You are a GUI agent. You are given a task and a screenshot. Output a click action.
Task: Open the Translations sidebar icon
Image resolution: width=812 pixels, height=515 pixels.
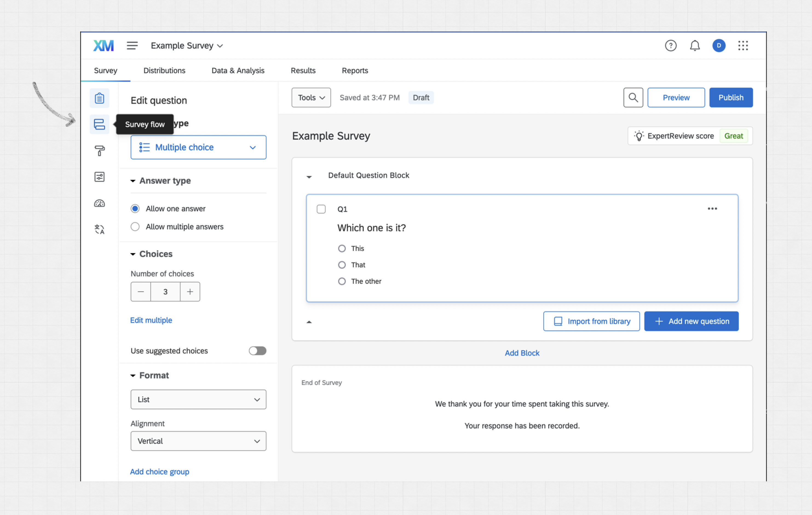(x=99, y=229)
